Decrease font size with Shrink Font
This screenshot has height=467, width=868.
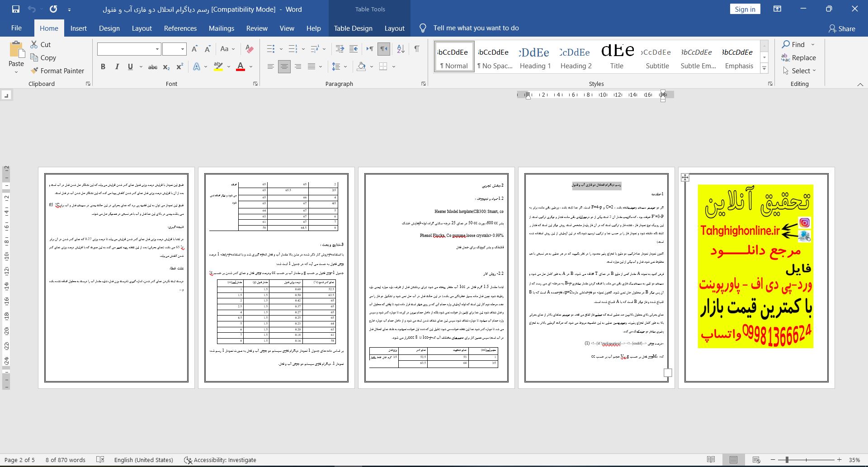point(208,49)
